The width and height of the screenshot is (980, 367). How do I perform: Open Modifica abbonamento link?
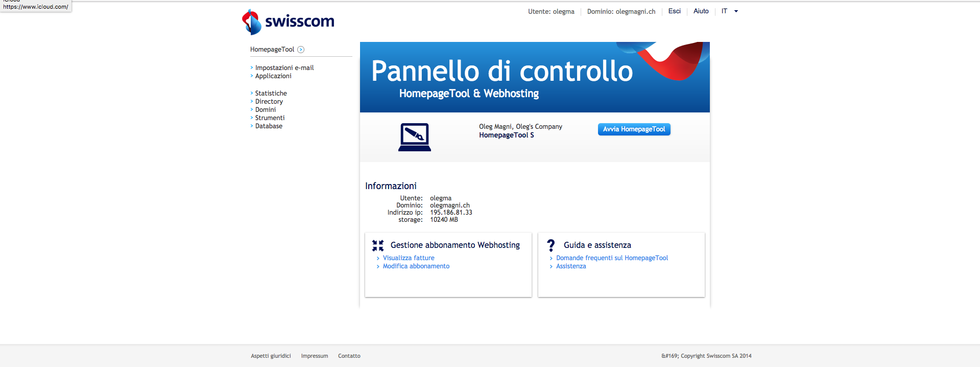tap(416, 266)
